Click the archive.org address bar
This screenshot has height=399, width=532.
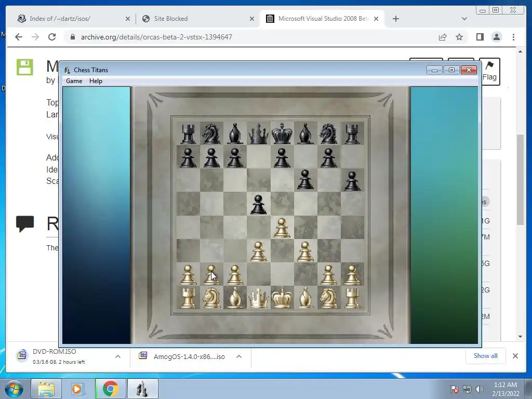pos(251,37)
